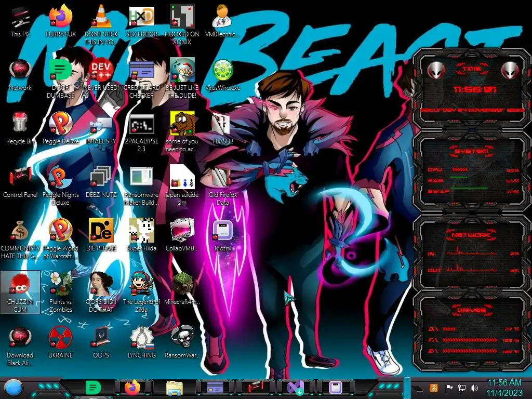The width and height of the screenshot is (532, 399).
Task: Select the SWAP usage row in widget
Action: click(473, 192)
